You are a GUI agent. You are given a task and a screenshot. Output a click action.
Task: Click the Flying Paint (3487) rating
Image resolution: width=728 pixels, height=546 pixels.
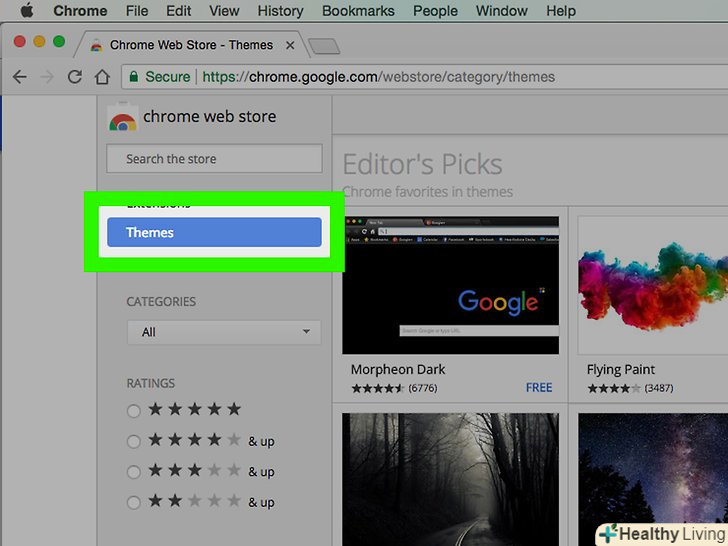click(630, 388)
